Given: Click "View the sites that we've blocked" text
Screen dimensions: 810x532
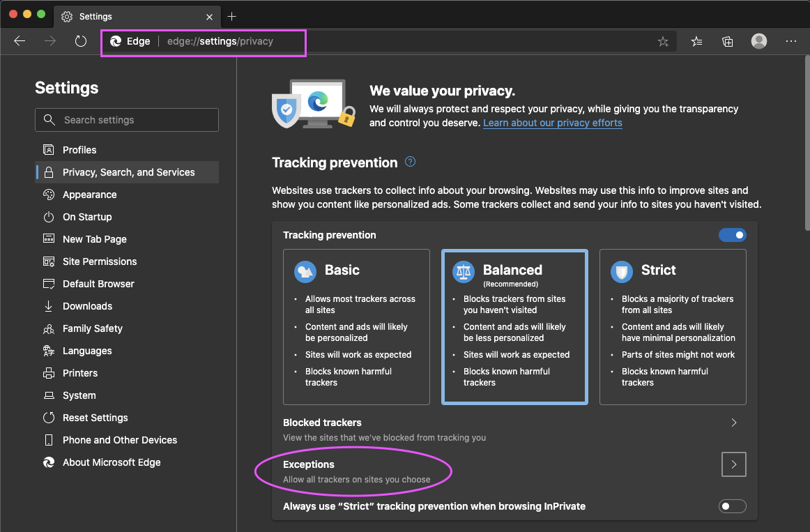Looking at the screenshot, I should pyautogui.click(x=384, y=437).
